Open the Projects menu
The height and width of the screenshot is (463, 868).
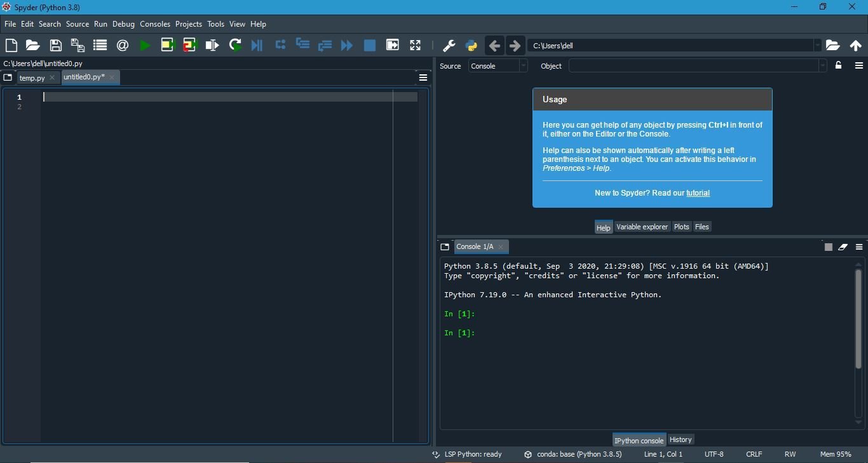coord(189,24)
